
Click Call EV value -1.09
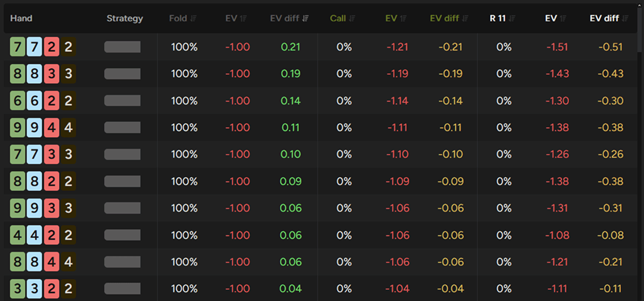[397, 181]
